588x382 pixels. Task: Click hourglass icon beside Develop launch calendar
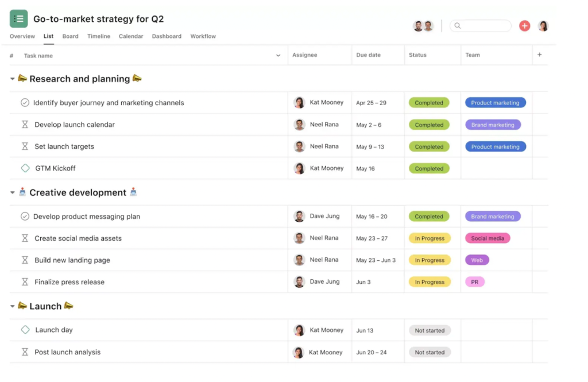pos(25,125)
